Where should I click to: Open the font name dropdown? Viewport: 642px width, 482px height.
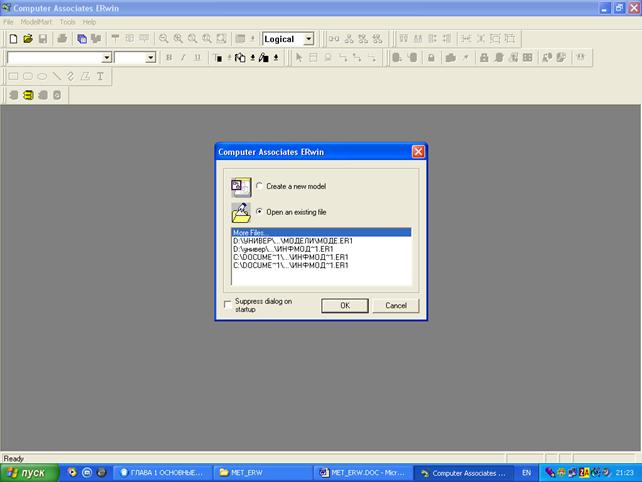coord(107,58)
